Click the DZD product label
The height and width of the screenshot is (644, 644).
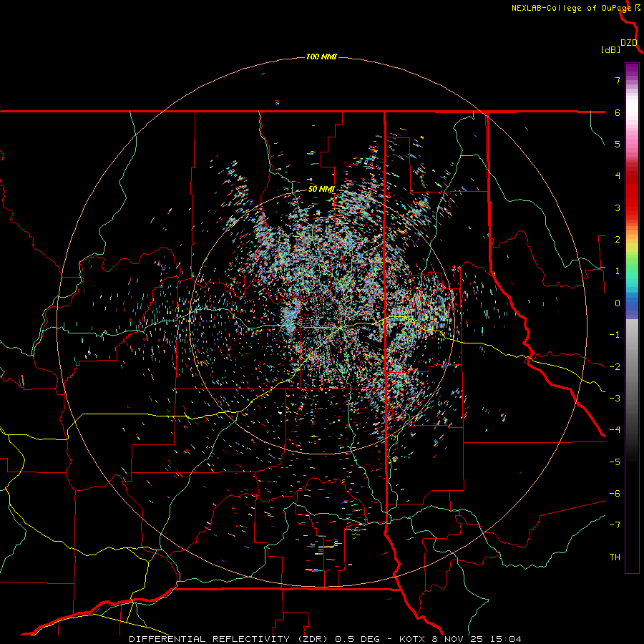click(x=629, y=43)
